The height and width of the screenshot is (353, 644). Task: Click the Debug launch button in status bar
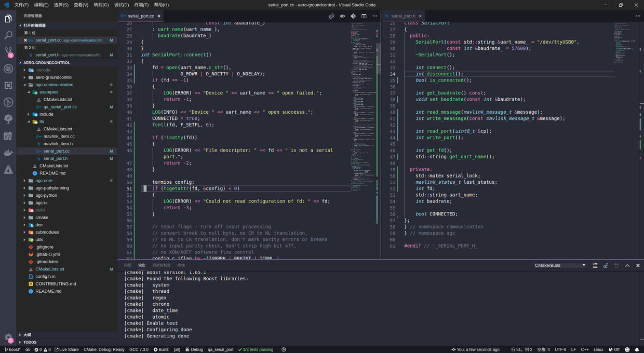coord(194,349)
